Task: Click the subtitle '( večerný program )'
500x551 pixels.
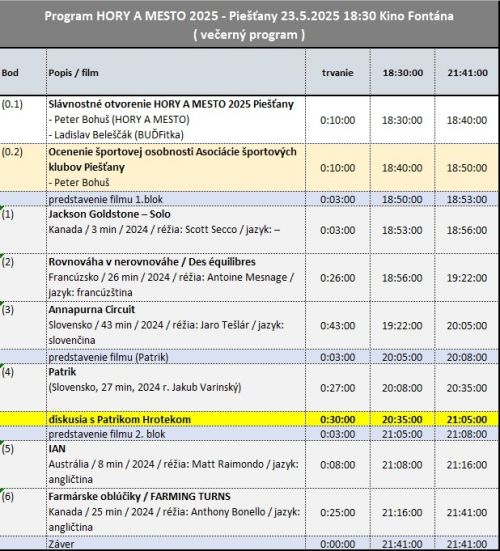Action: 249,35
